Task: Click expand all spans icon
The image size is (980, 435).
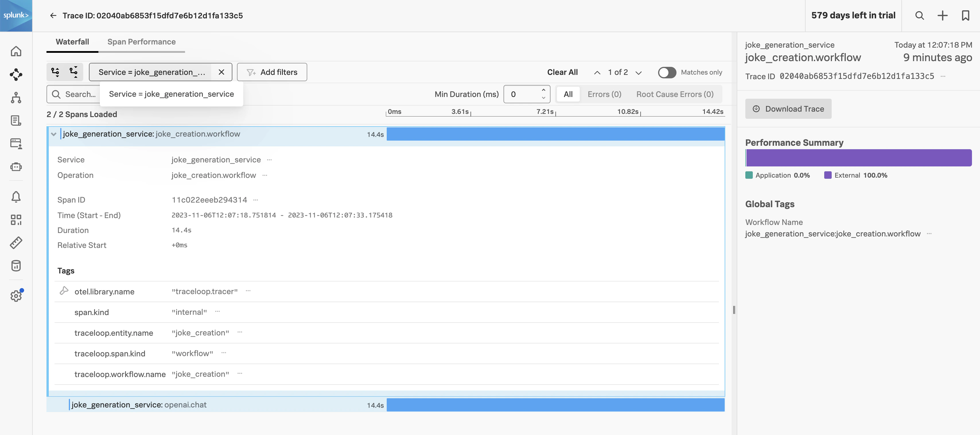Action: click(x=56, y=72)
